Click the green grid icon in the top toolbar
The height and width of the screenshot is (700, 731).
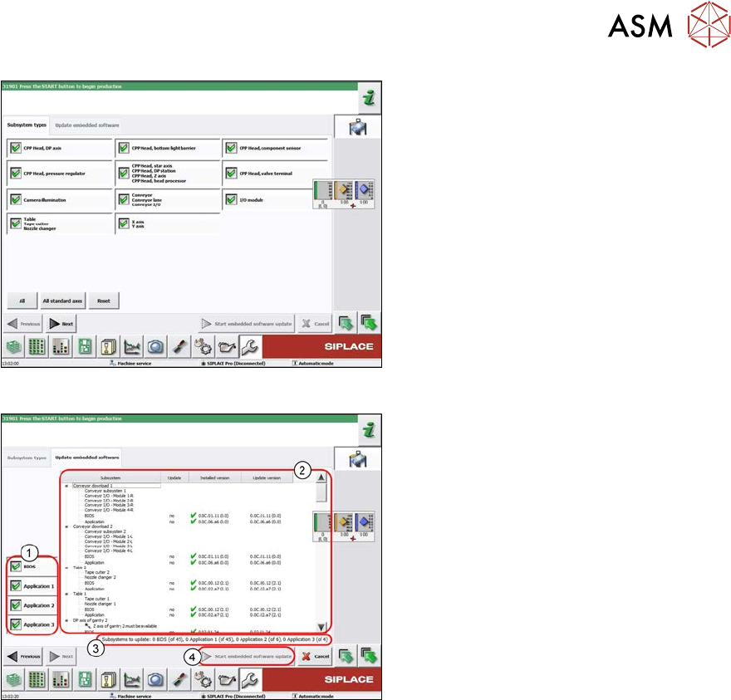[x=37, y=347]
